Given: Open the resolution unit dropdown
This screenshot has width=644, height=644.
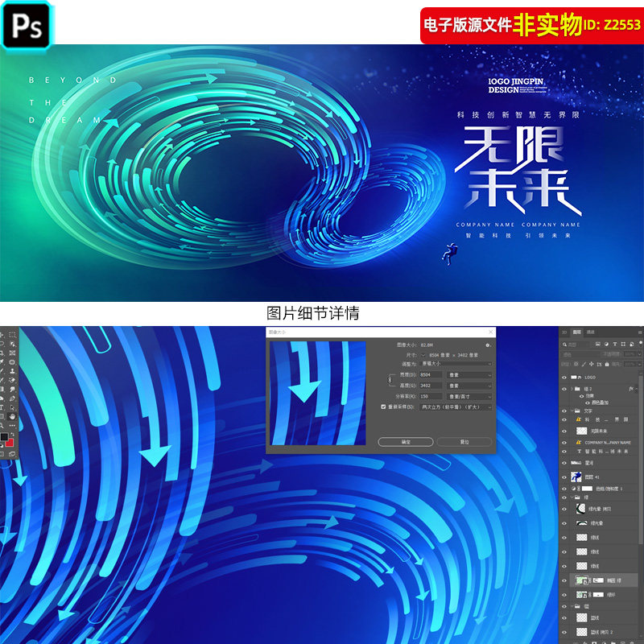Looking at the screenshot, I should [470, 397].
